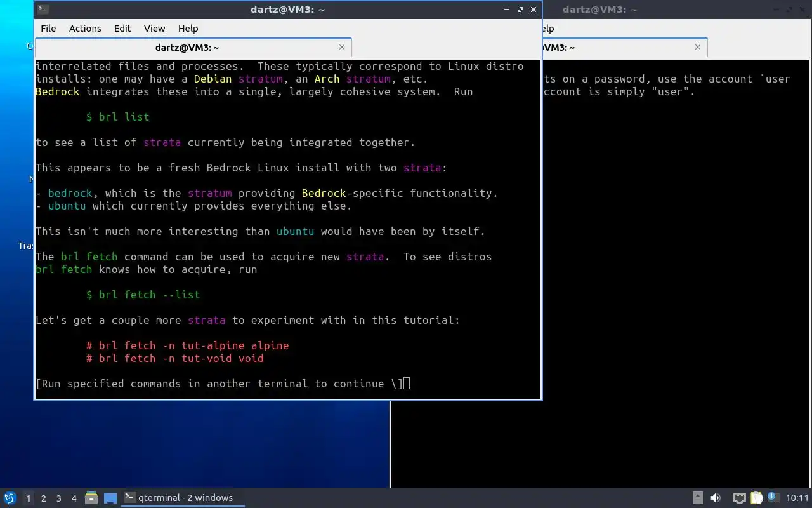Image resolution: width=812 pixels, height=508 pixels.
Task: Open the clipboard manager tray icon
Action: tap(756, 498)
